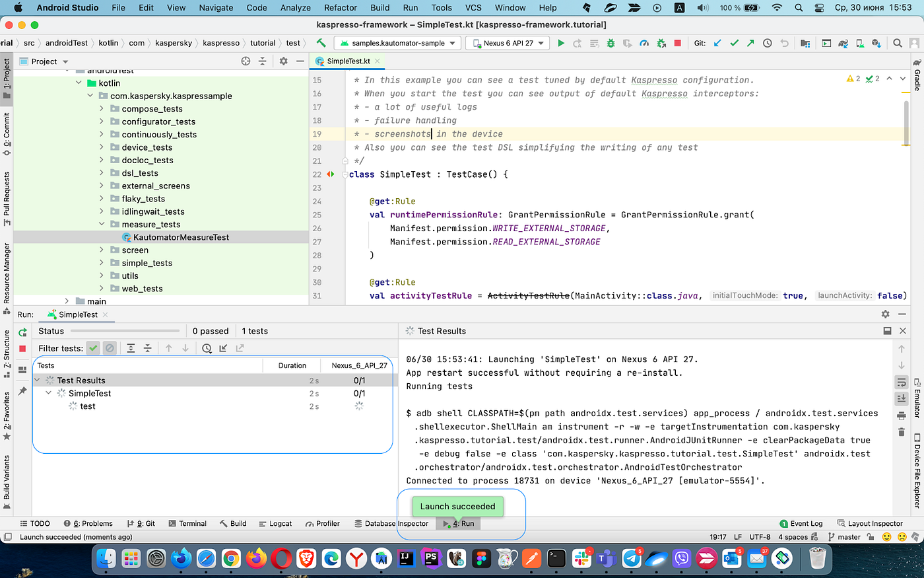Start debugging with the green bug icon

tap(610, 43)
